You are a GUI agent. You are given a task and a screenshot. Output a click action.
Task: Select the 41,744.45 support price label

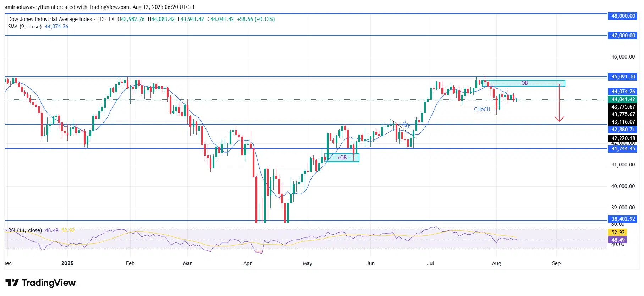click(x=623, y=149)
